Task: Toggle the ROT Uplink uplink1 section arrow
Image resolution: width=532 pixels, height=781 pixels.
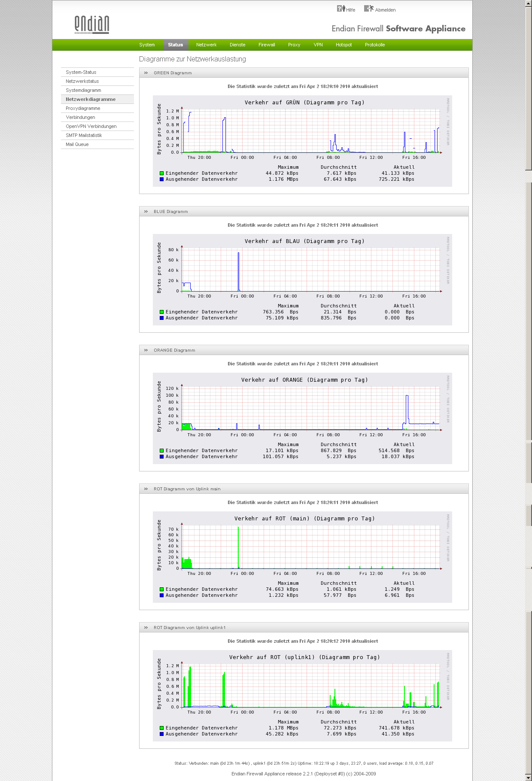Action: tap(146, 628)
